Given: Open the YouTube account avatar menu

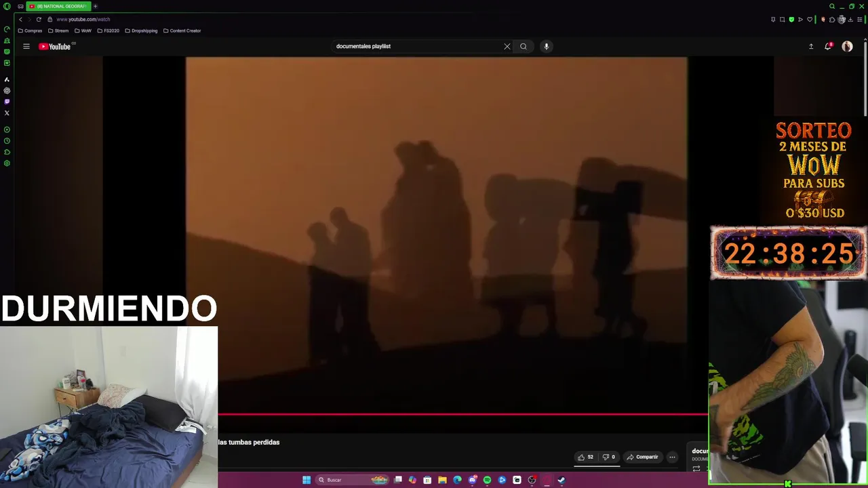Looking at the screenshot, I should pyautogui.click(x=847, y=46).
